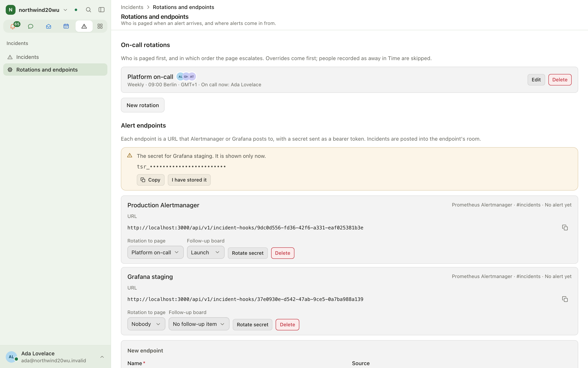The height and width of the screenshot is (368, 588).
Task: Click the masked tsr_ secret text
Action: point(181,166)
